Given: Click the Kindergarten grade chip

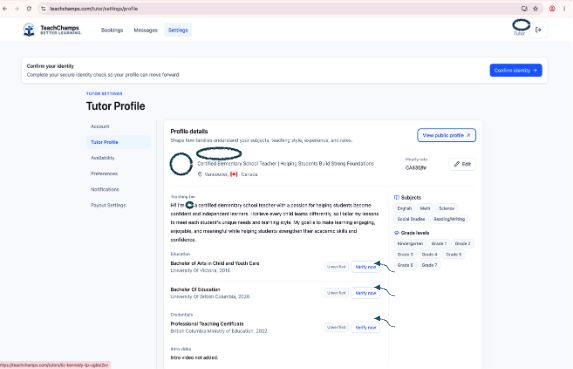Looking at the screenshot, I should 410,243.
